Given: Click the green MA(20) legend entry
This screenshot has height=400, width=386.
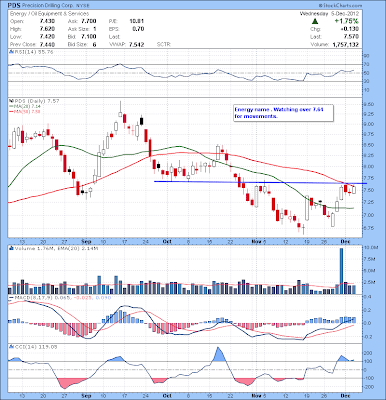Looking at the screenshot, I should coord(24,106).
